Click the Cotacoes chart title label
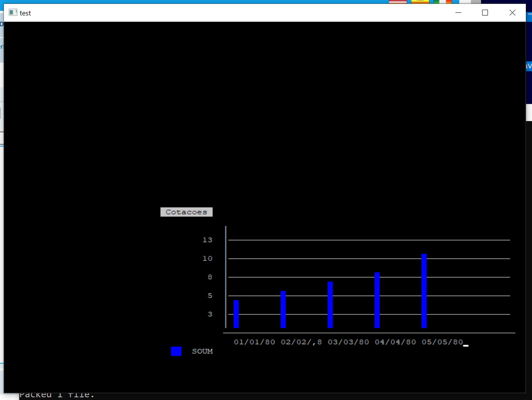The height and width of the screenshot is (400, 532). [x=186, y=212]
